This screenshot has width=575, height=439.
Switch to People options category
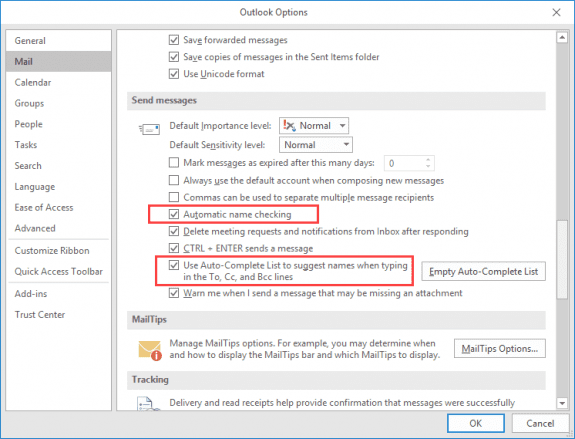(59, 124)
